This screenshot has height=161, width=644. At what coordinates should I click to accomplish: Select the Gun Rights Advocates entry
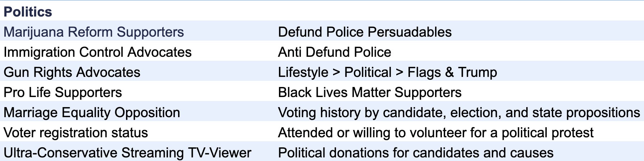(x=72, y=72)
